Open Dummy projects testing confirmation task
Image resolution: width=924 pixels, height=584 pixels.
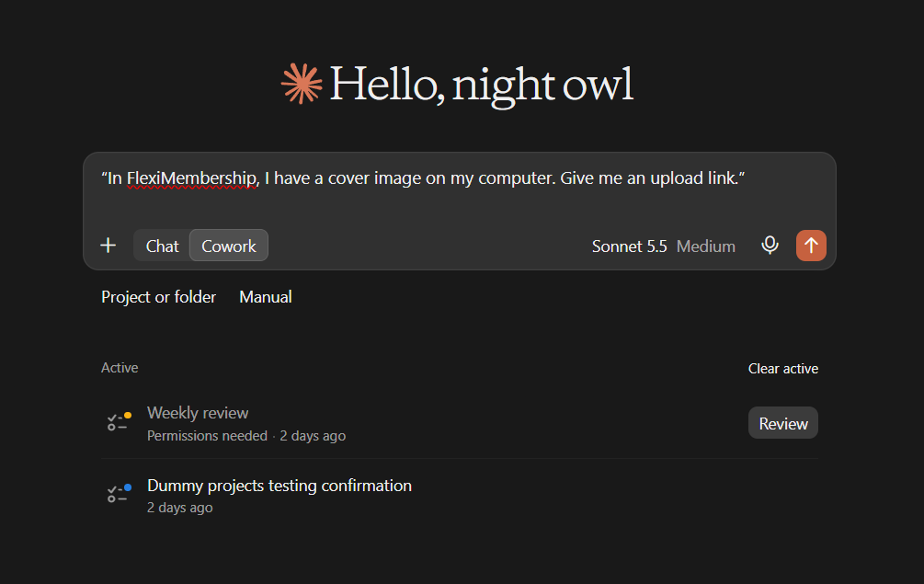point(279,486)
